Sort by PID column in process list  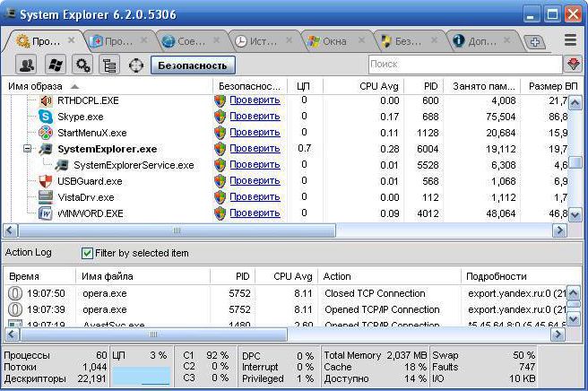(424, 86)
